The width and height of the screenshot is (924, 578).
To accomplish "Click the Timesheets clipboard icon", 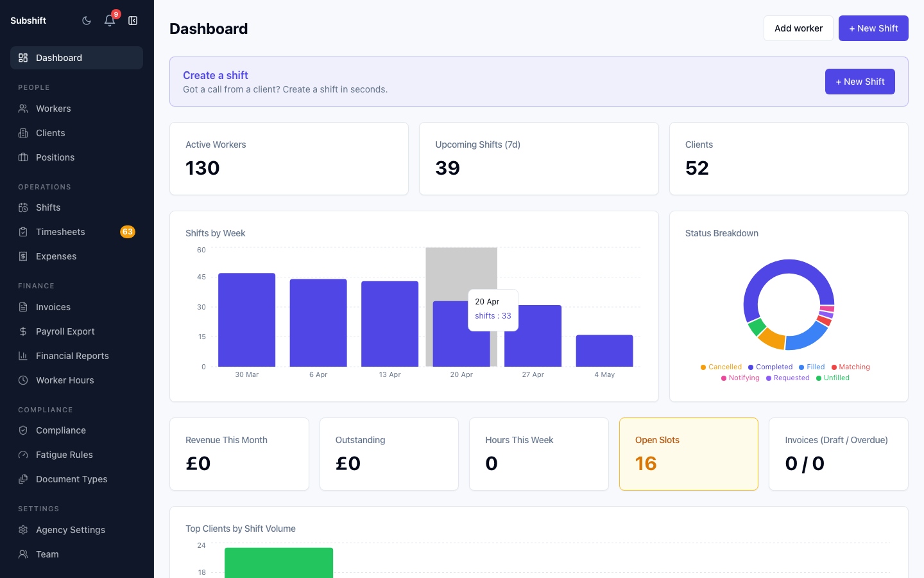I will coord(23,232).
